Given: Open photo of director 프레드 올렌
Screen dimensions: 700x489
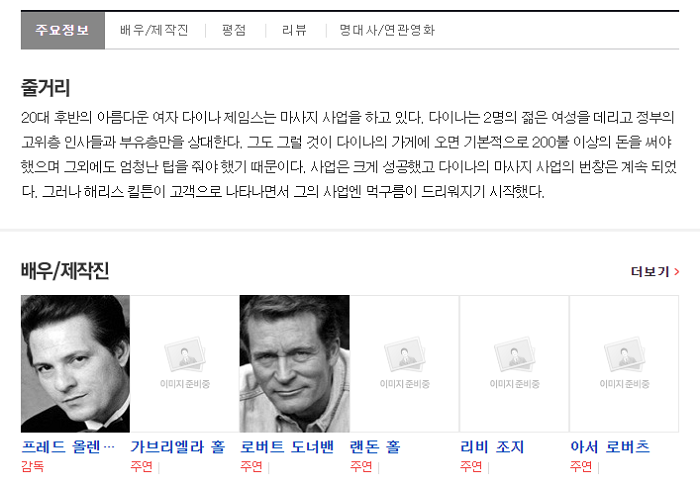Looking at the screenshot, I should click(x=75, y=364).
